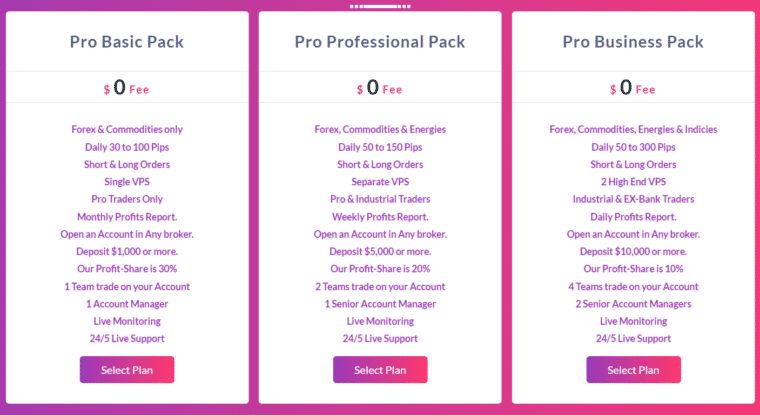Click Select Plan under Pro Basic Pack
760x415 pixels.
(127, 370)
